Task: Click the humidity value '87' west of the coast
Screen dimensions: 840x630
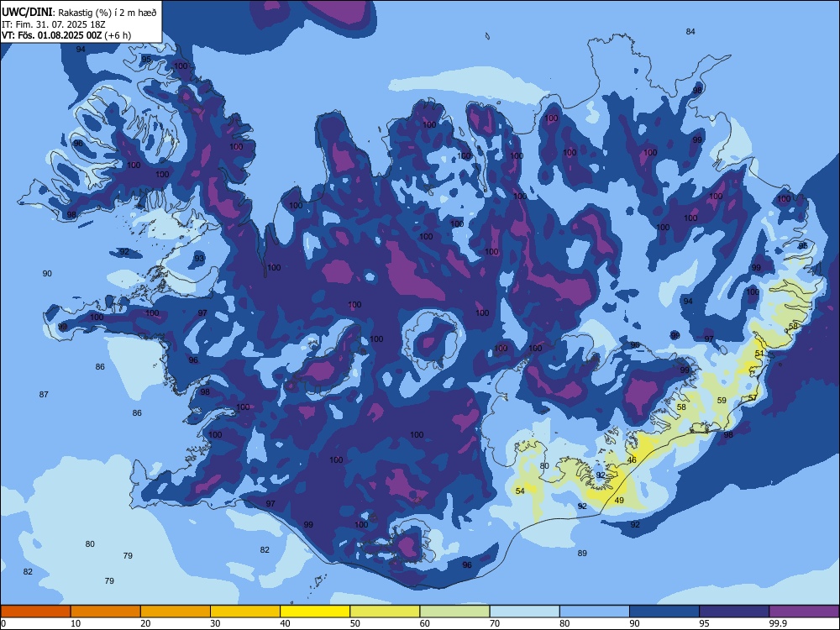Action: [44, 395]
